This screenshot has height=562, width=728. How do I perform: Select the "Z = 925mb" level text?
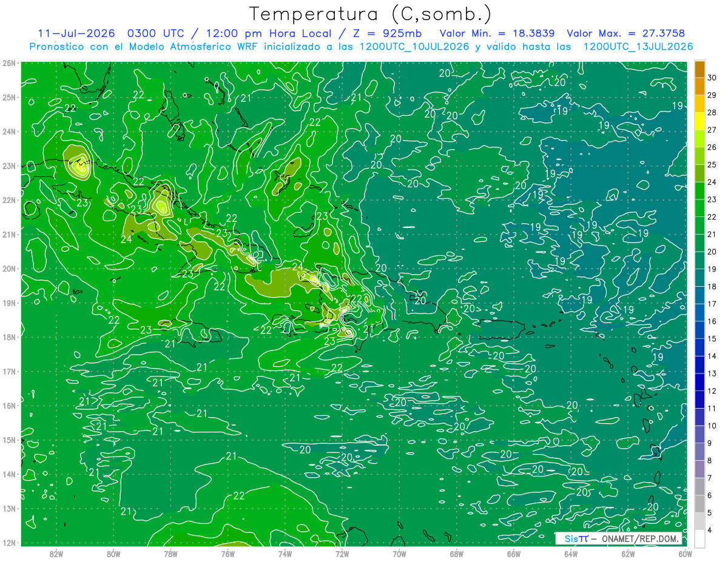coord(387,33)
